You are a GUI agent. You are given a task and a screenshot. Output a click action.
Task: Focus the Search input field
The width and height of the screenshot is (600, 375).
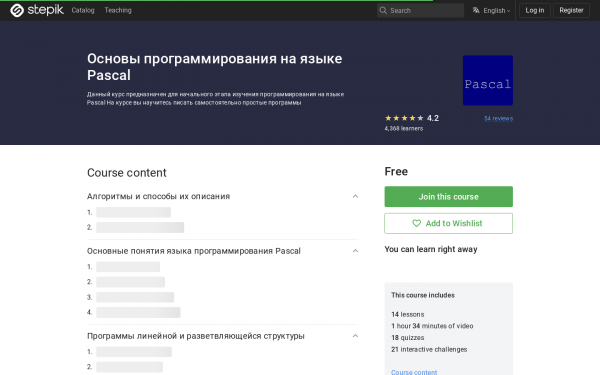click(x=420, y=10)
